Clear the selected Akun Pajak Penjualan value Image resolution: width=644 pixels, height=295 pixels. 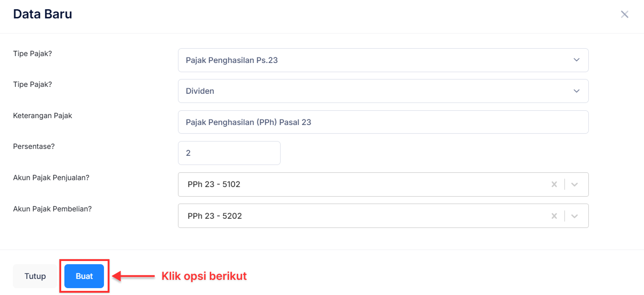click(554, 184)
